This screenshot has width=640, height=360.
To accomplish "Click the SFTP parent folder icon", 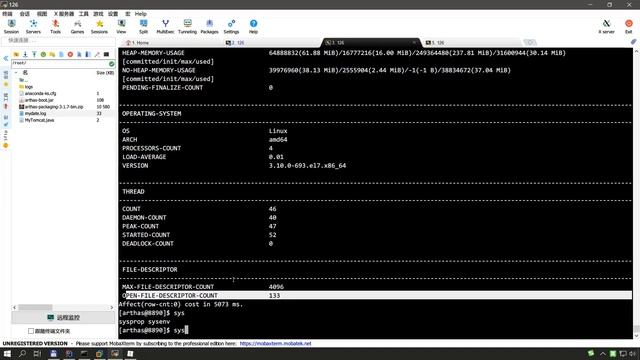I will click(16, 54).
